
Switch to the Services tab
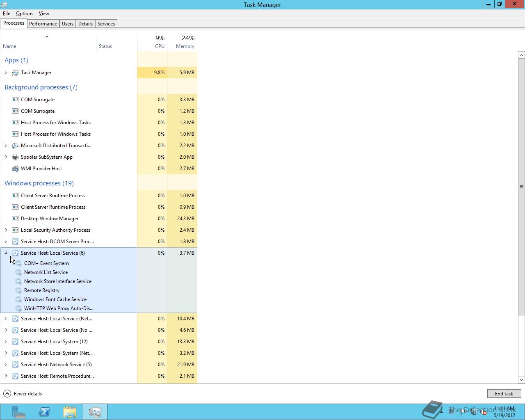click(x=106, y=24)
